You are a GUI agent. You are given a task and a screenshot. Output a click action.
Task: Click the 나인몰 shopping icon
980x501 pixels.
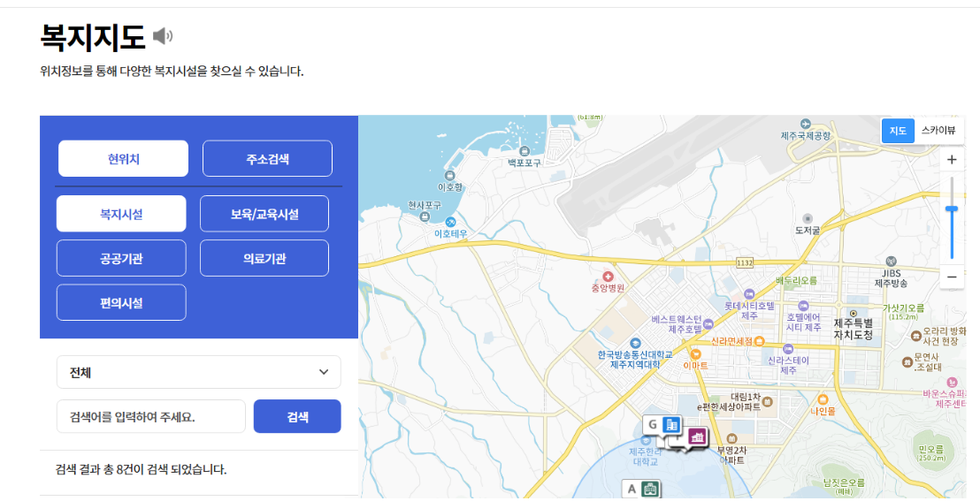[823, 399]
